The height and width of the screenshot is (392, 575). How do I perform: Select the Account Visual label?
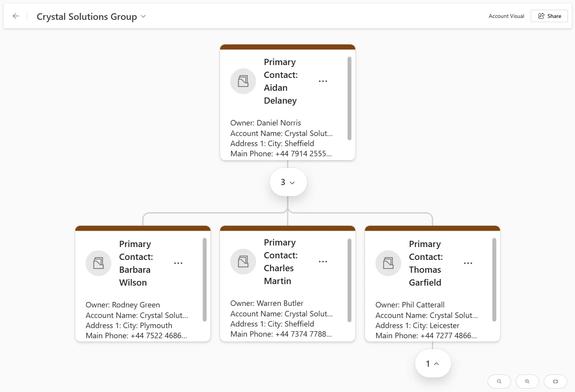coord(506,16)
